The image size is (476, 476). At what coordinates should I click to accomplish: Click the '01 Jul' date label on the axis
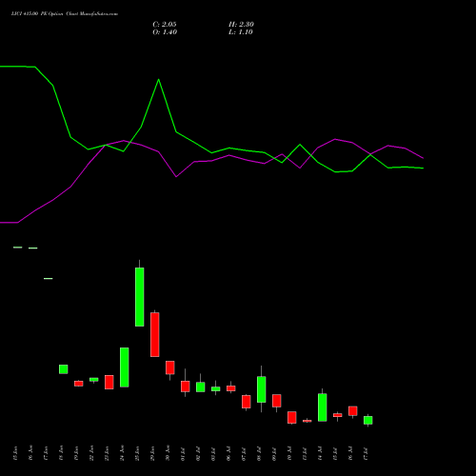(x=183, y=454)
